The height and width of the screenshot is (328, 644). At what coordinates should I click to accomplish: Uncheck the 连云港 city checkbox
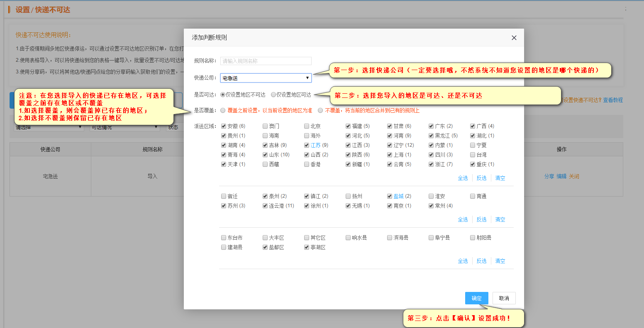pyautogui.click(x=265, y=206)
